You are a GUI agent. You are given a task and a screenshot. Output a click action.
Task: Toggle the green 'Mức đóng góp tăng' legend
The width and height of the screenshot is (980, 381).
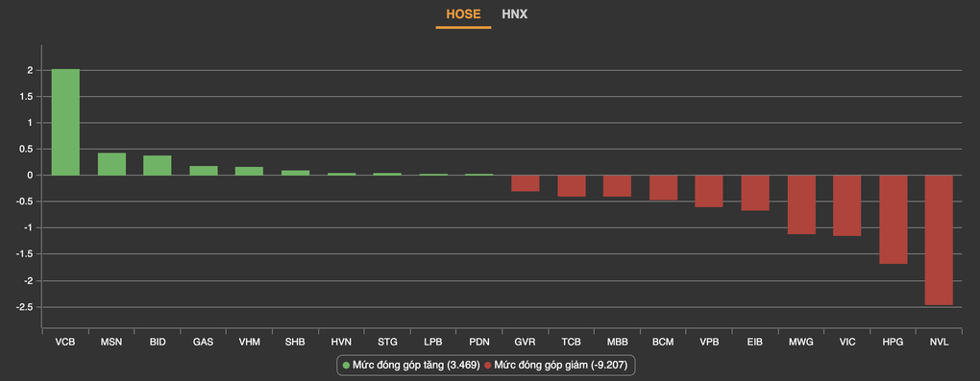[x=411, y=365]
